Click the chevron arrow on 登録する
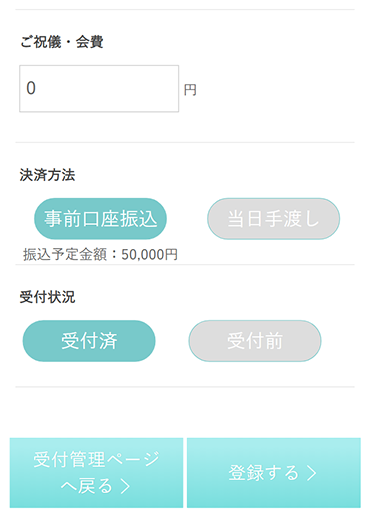The height and width of the screenshot is (513, 370). pyautogui.click(x=312, y=473)
